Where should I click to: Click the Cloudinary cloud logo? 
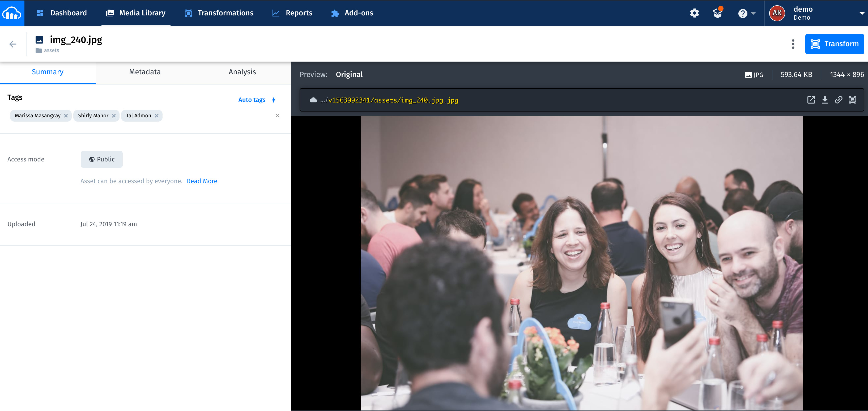pos(12,13)
